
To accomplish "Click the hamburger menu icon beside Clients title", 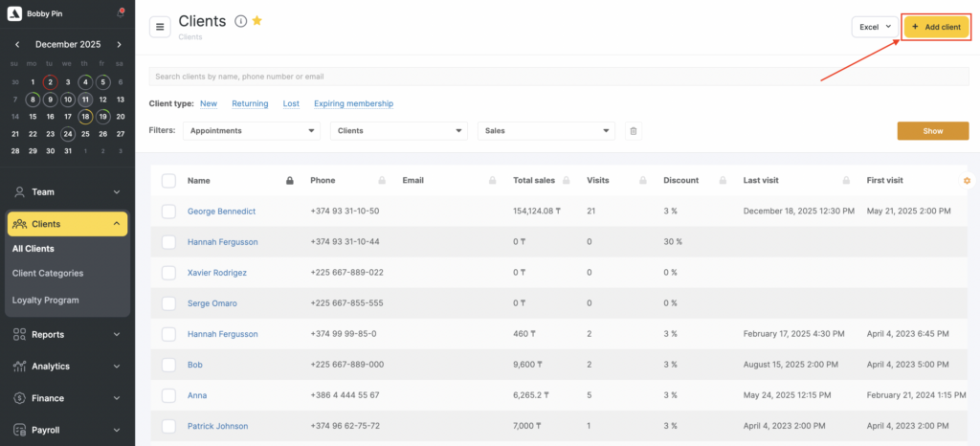I will click(x=160, y=27).
